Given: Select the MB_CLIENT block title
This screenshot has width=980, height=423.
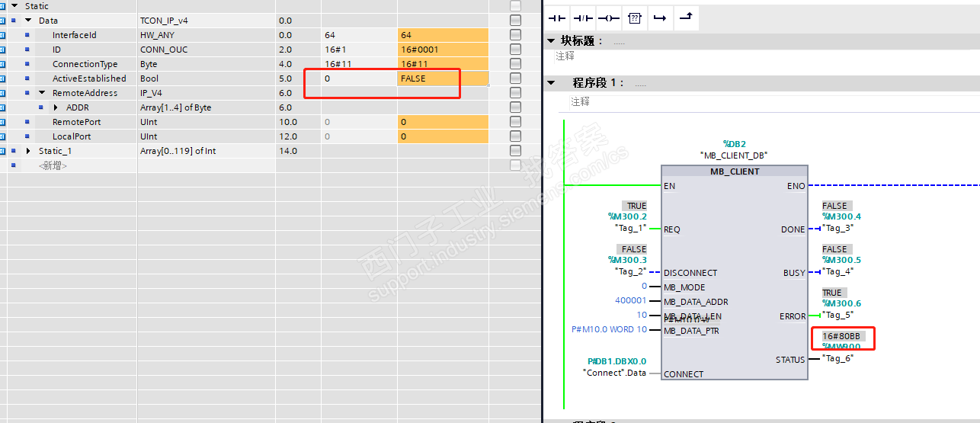Looking at the screenshot, I should [735, 171].
